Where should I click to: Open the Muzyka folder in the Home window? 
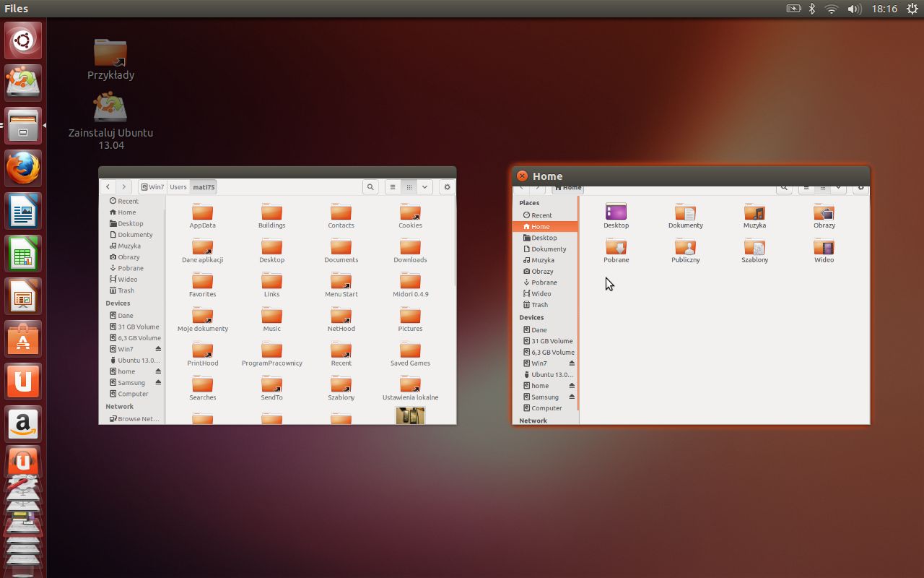(x=754, y=216)
